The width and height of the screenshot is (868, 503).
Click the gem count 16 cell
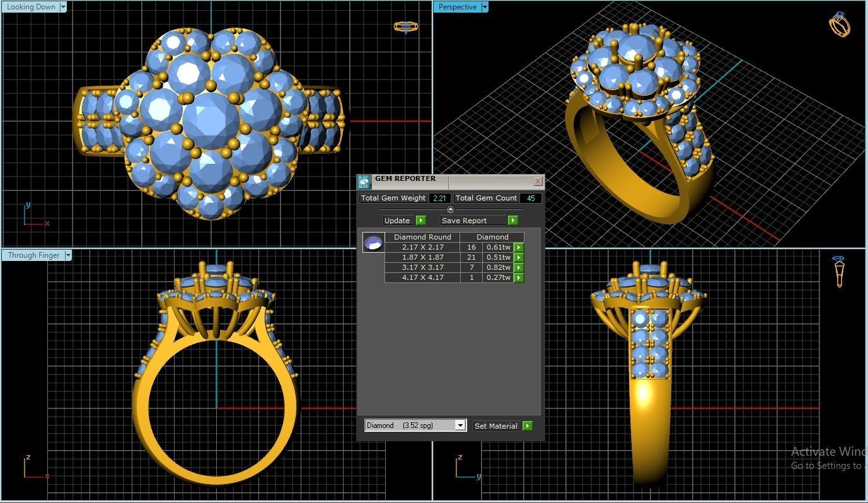pyautogui.click(x=472, y=247)
